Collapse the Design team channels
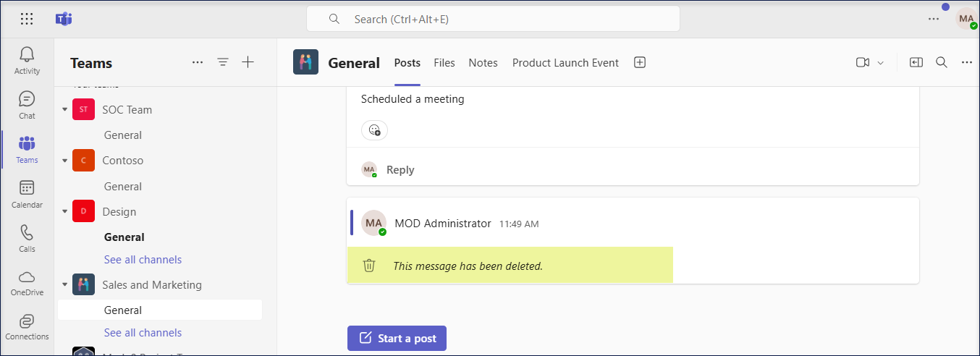This screenshot has width=980, height=356. pos(65,212)
